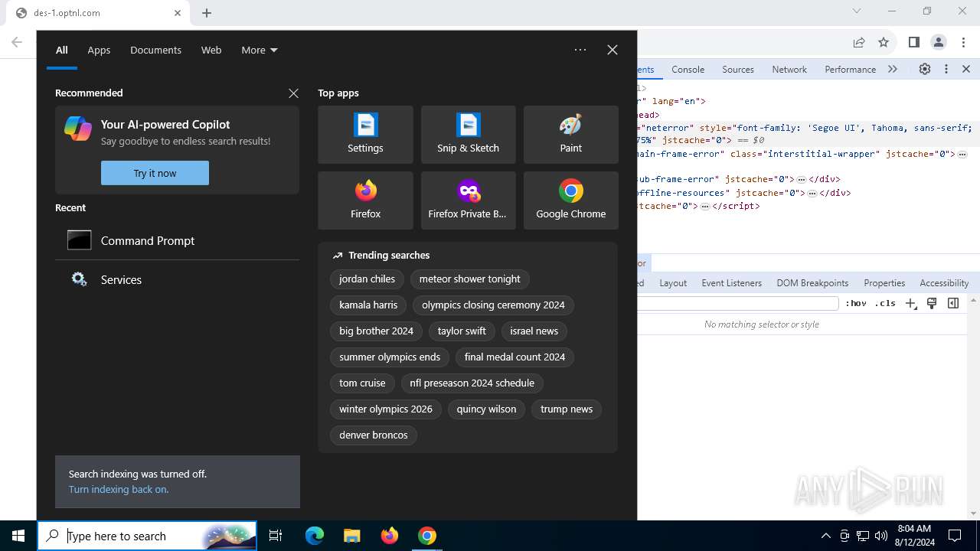Click the Windows Start button
980x551 pixels.
18,536
